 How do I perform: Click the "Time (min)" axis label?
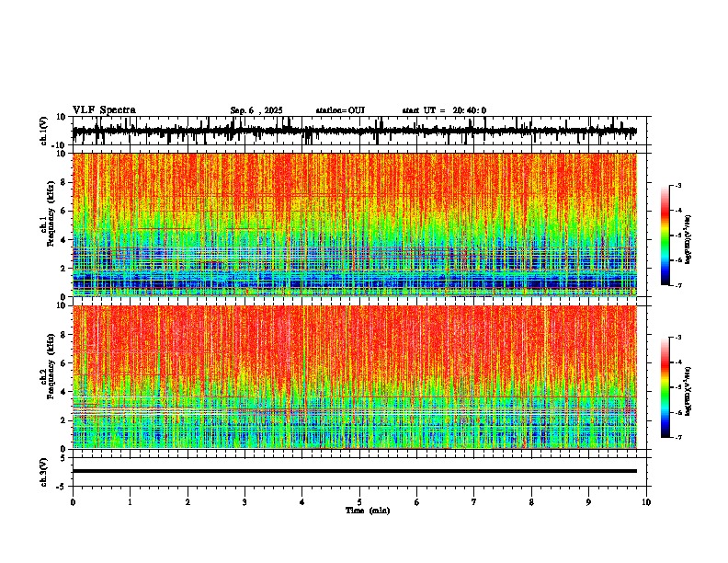(x=368, y=511)
